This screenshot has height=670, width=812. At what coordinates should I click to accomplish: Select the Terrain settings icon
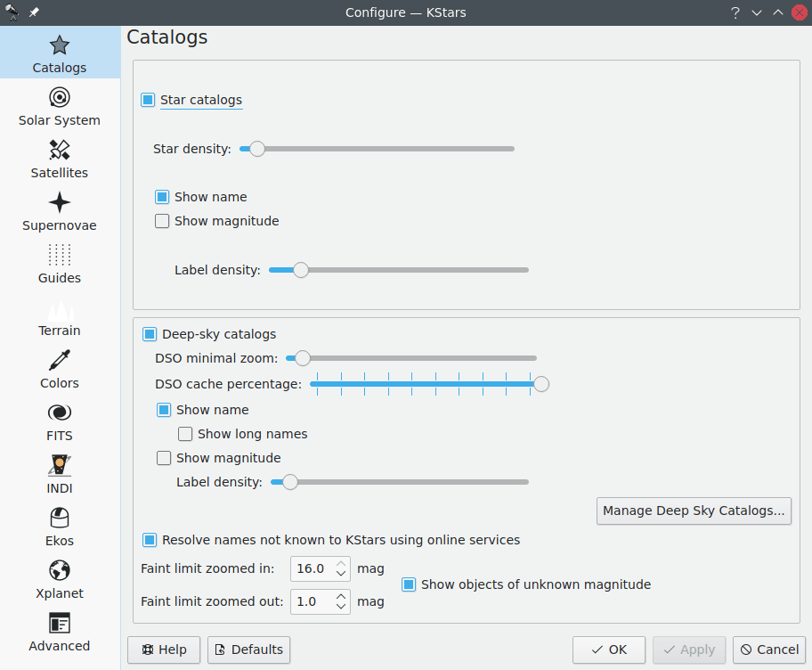point(59,315)
